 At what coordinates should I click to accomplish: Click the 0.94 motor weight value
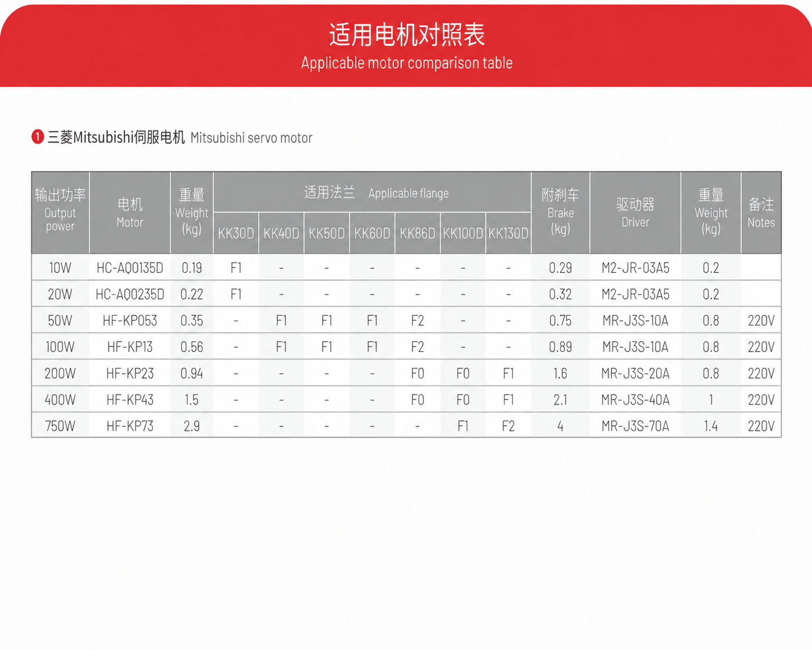[192, 373]
